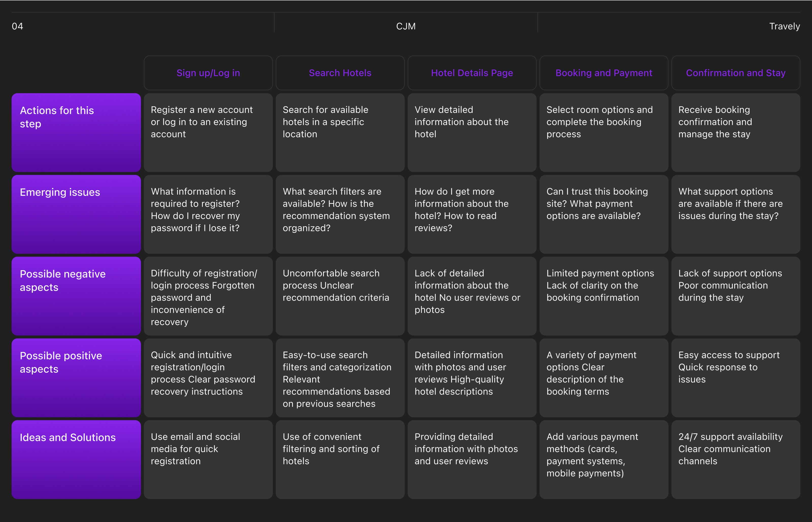
Task: Click the Ideas and Solutions row label
Action: [x=76, y=459]
